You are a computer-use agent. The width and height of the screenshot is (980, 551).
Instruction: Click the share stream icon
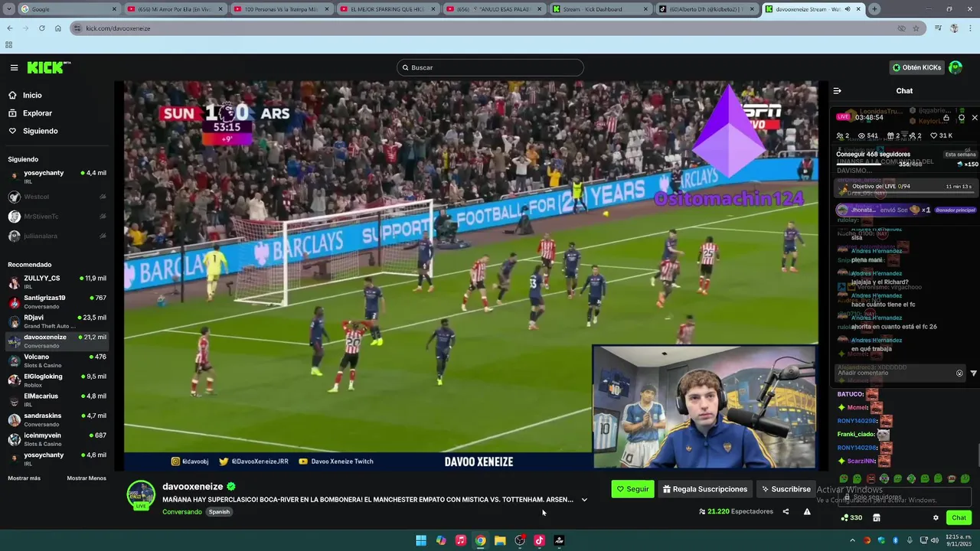786,511
